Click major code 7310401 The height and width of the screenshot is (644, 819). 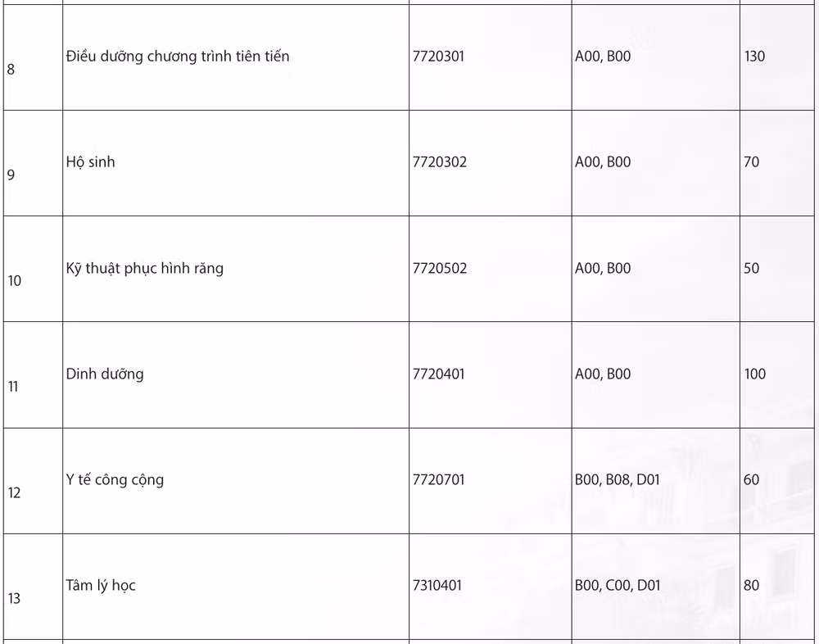point(437,586)
